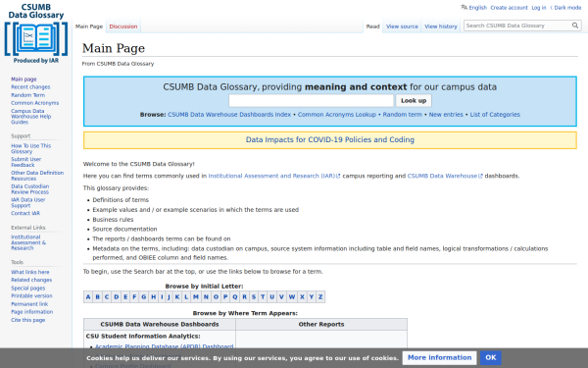
Task: Select the Main Page tab
Action: pos(89,26)
